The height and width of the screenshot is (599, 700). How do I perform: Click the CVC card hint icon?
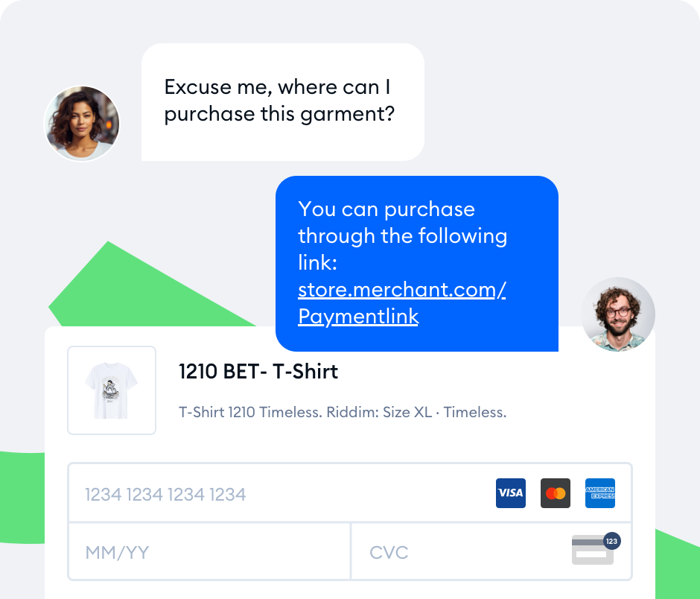pyautogui.click(x=591, y=551)
